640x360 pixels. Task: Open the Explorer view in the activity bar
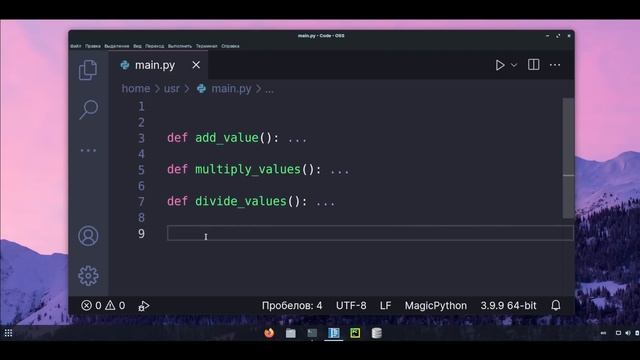[88, 70]
